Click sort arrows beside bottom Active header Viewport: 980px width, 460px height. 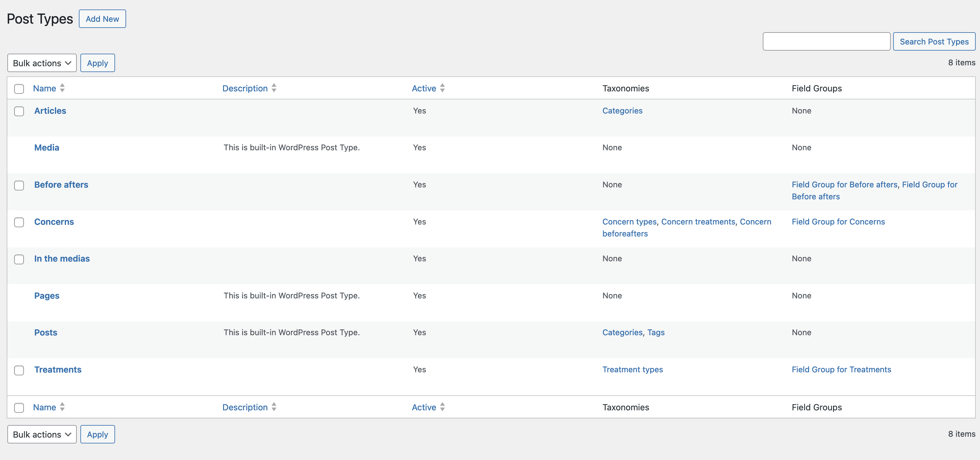[x=442, y=407]
